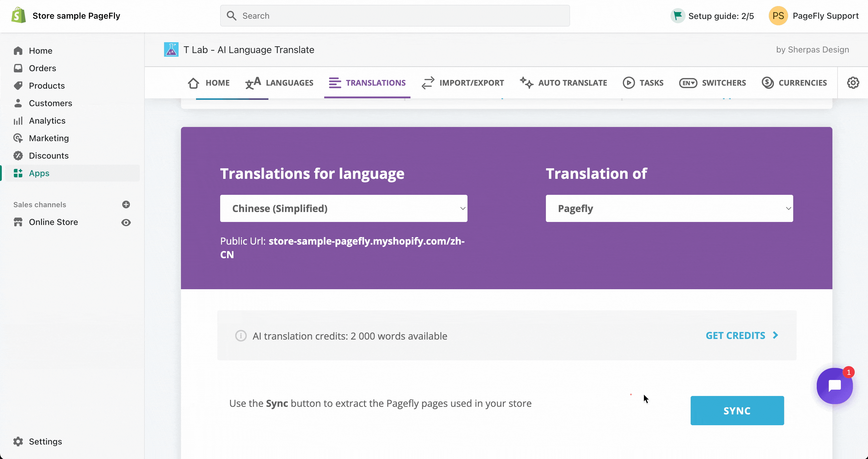The width and height of the screenshot is (868, 459).
Task: Open Online Store sales channel
Action: click(54, 222)
